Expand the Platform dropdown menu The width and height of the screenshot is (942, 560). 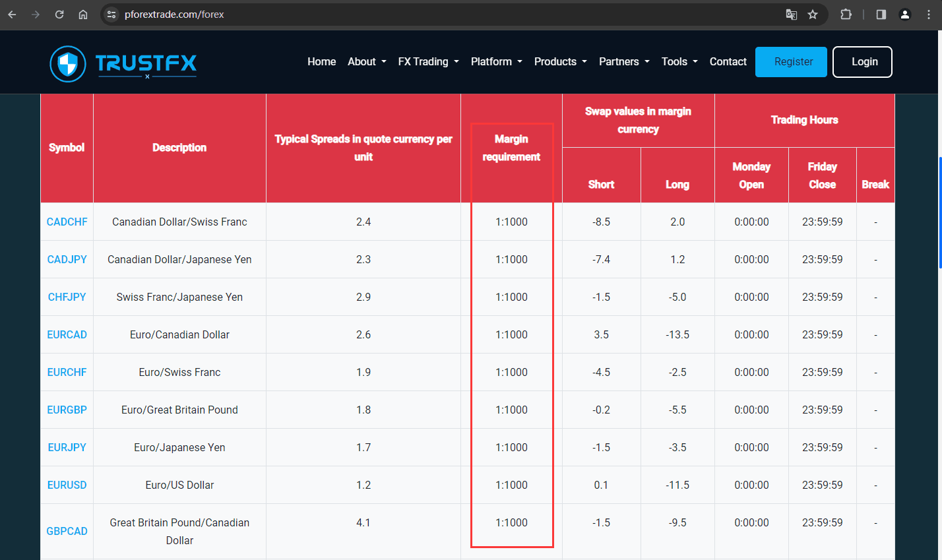tap(496, 61)
